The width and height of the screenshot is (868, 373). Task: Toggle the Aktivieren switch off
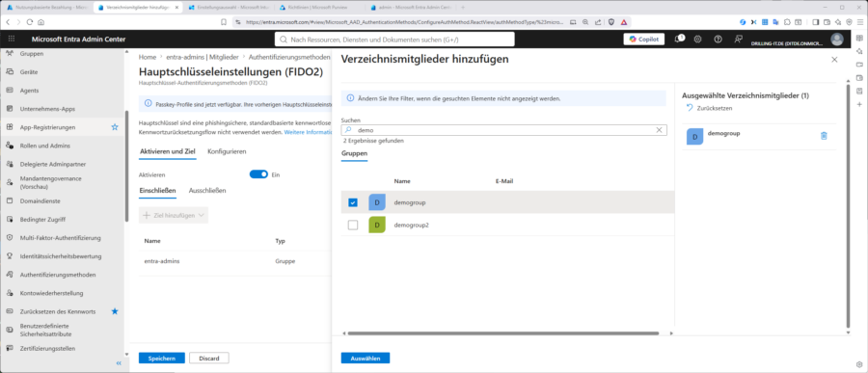pyautogui.click(x=258, y=174)
